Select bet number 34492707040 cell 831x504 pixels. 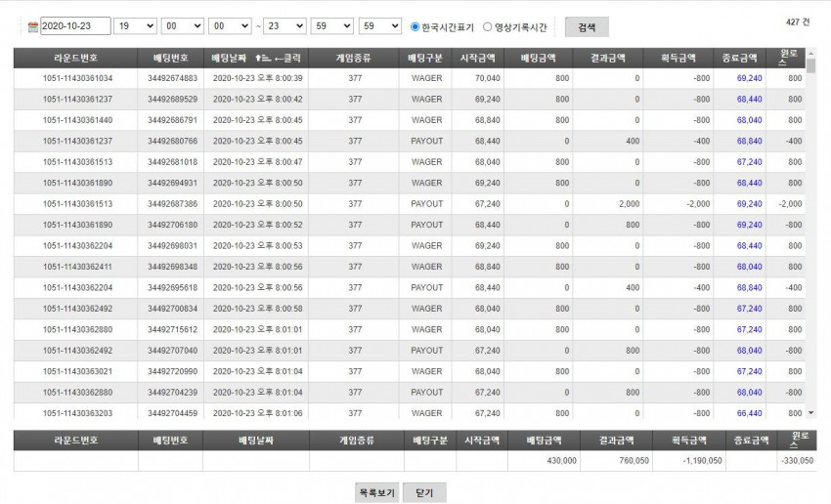click(172, 351)
